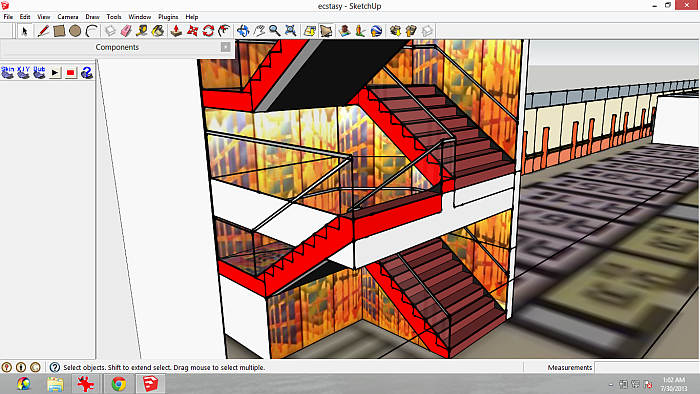Image resolution: width=700 pixels, height=394 pixels.
Task: Activate the Orbit camera tool
Action: pos(243,31)
